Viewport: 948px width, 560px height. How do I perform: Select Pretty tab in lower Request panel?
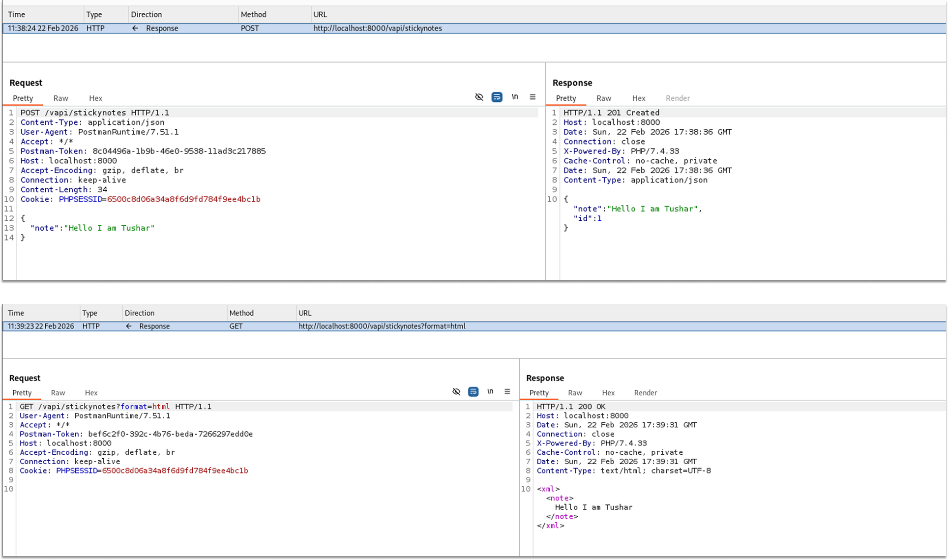(22, 393)
